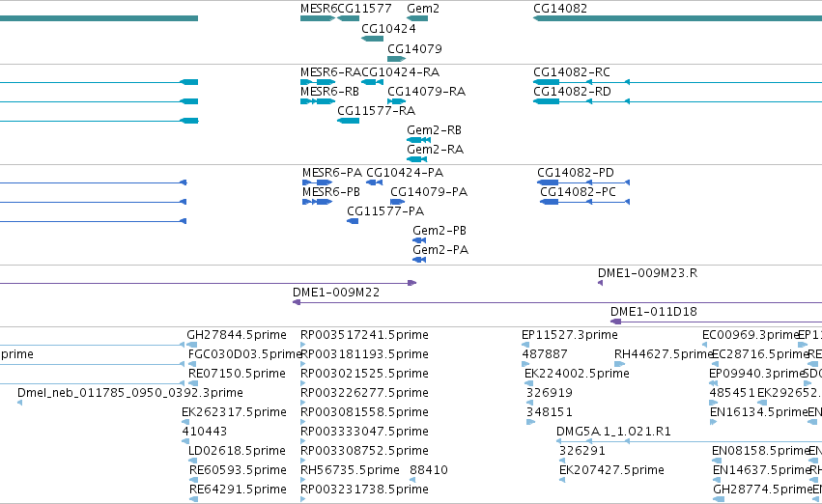Open the RP003308752.5prime EST
The width and height of the screenshot is (822, 504).
303,462
